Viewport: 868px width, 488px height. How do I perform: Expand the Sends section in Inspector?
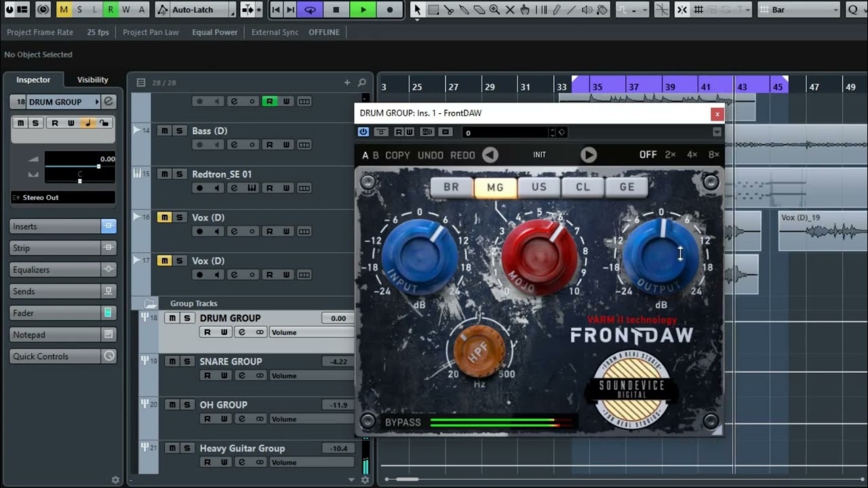(x=62, y=291)
